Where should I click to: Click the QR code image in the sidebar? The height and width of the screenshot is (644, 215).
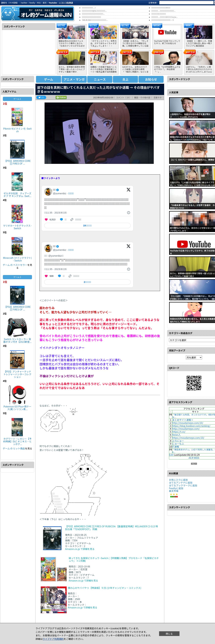click(x=194, y=383)
